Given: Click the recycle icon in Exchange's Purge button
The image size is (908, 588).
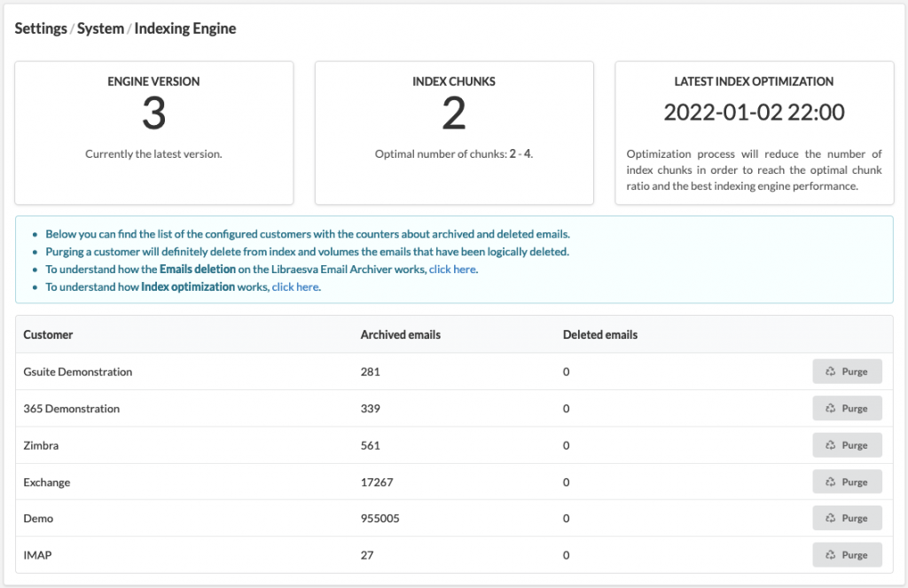Looking at the screenshot, I should (830, 482).
